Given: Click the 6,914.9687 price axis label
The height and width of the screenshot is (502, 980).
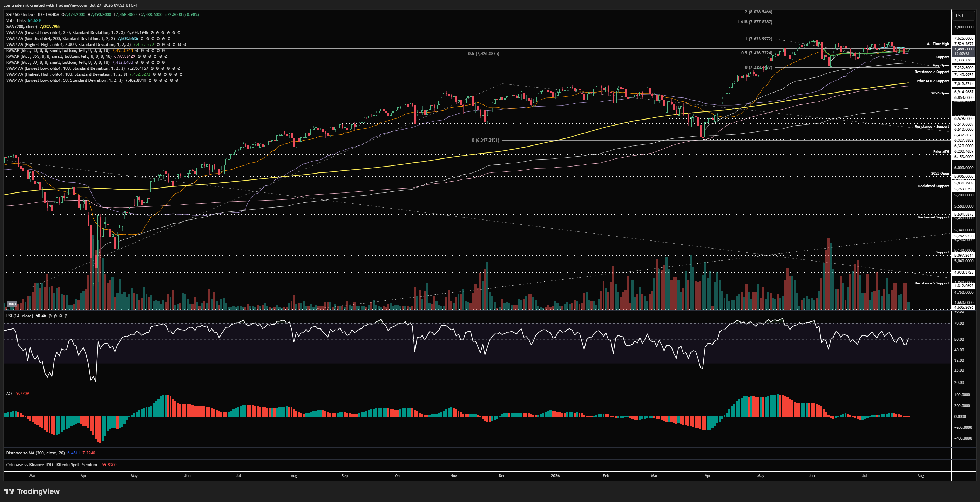Looking at the screenshot, I should pos(964,91).
